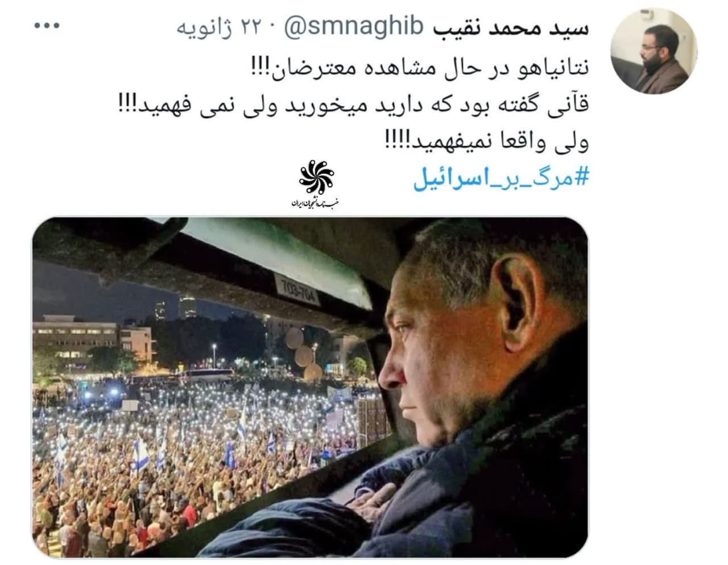Viewport: 728px width, 565px height.
Task: Click the 703-704 label in the photo
Action: tap(296, 289)
